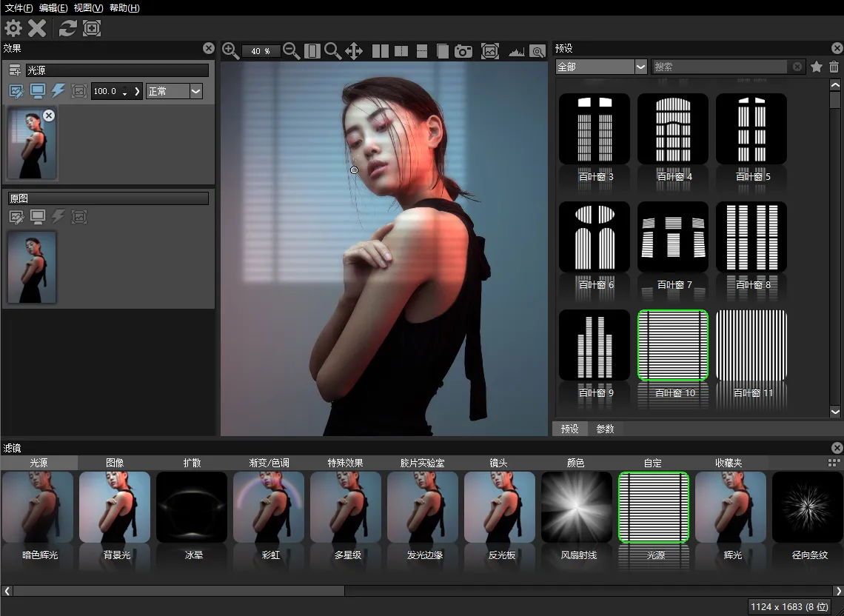Click the 搜索 preset search field
This screenshot has width=844, height=616.
[720, 67]
